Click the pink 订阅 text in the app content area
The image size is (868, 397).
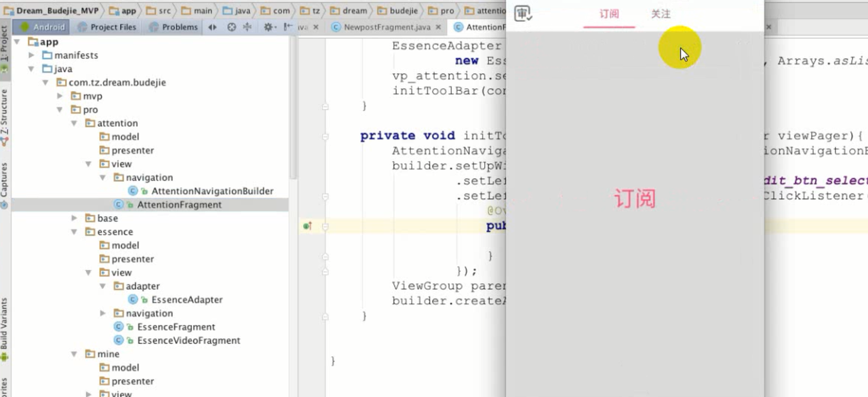click(635, 198)
